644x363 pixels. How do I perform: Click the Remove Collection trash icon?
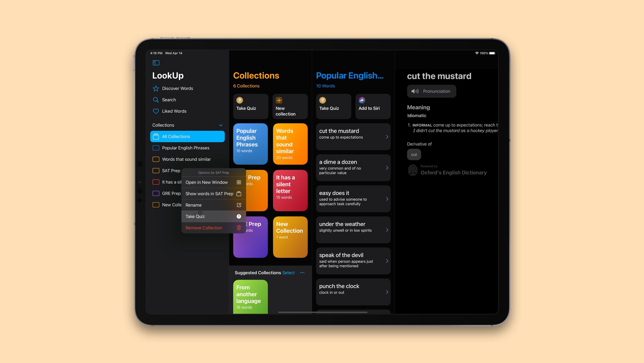238,228
